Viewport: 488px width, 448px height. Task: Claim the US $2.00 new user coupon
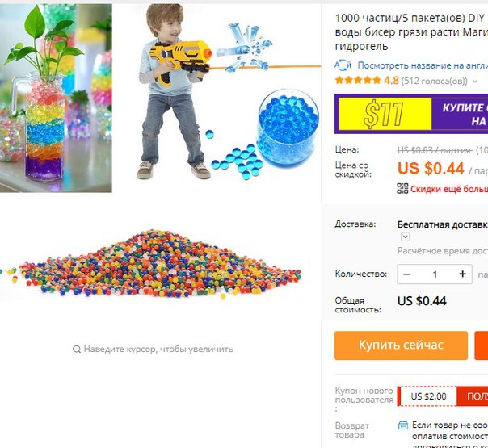443,396
